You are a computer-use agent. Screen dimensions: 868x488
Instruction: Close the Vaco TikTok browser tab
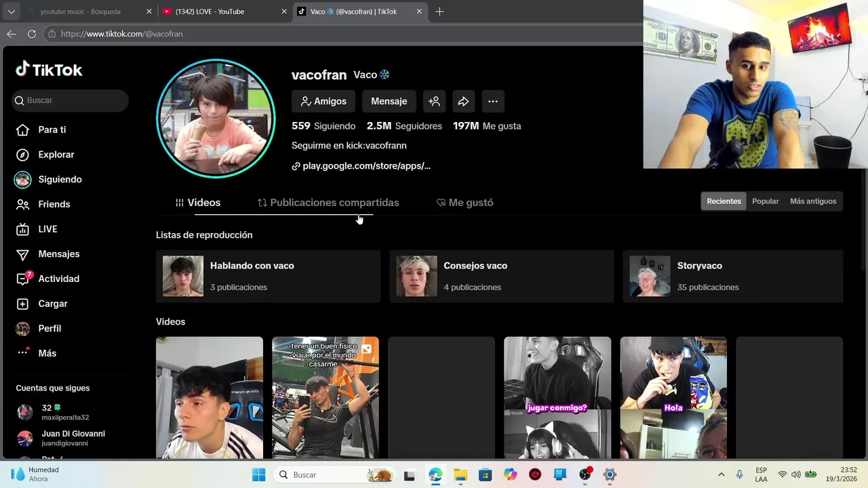419,12
